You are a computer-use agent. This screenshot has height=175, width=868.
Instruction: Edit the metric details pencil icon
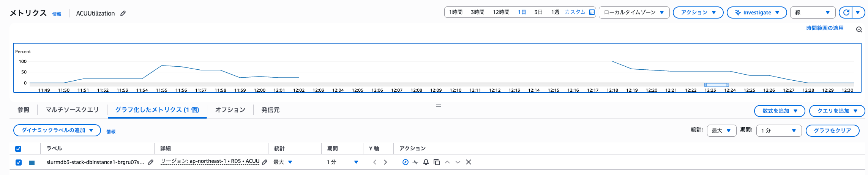tap(265, 162)
